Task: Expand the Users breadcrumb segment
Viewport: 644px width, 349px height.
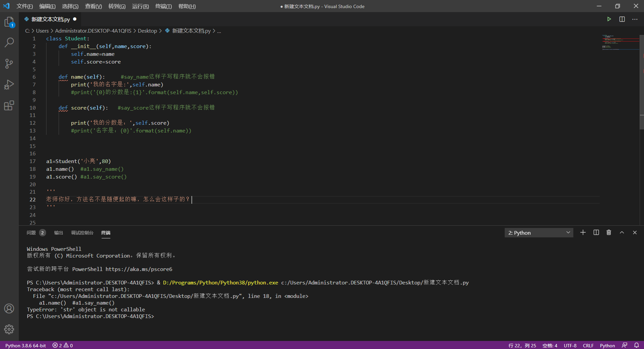Action: point(42,31)
